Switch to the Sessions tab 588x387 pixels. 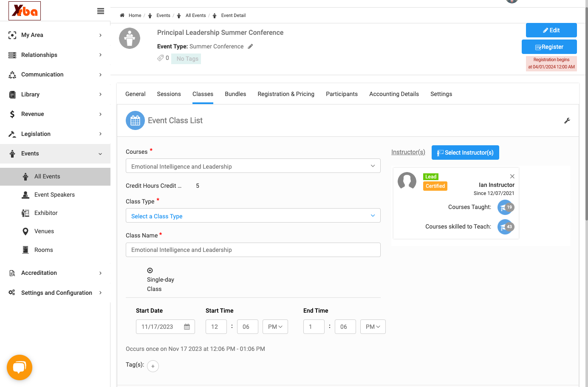pos(169,94)
